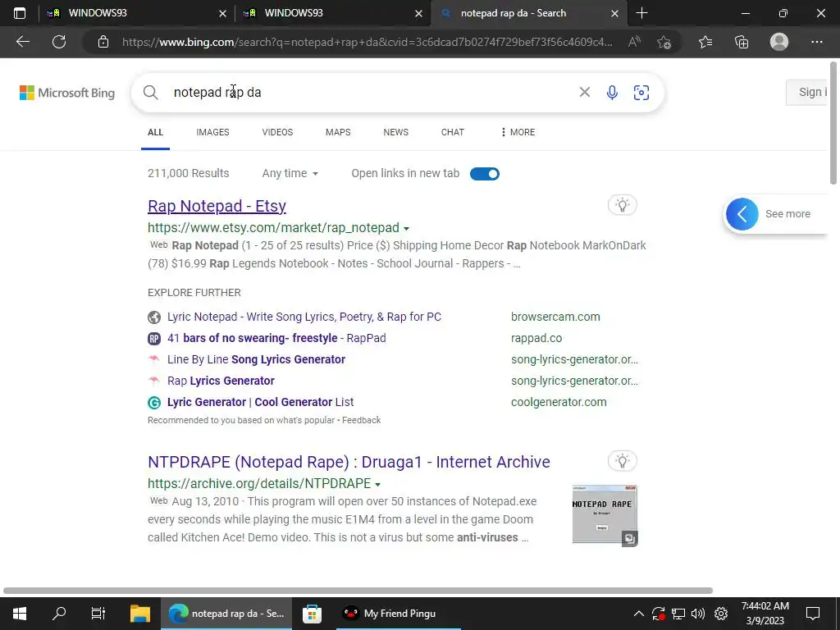Screen dimensions: 840x630
Task: Open Read aloud icon in address bar
Action: [x=634, y=42]
